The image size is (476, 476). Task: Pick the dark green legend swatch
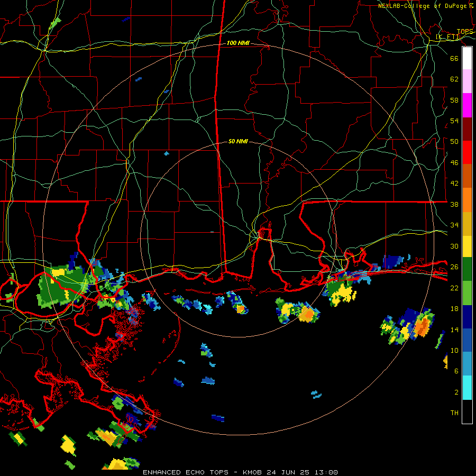pyautogui.click(x=467, y=269)
